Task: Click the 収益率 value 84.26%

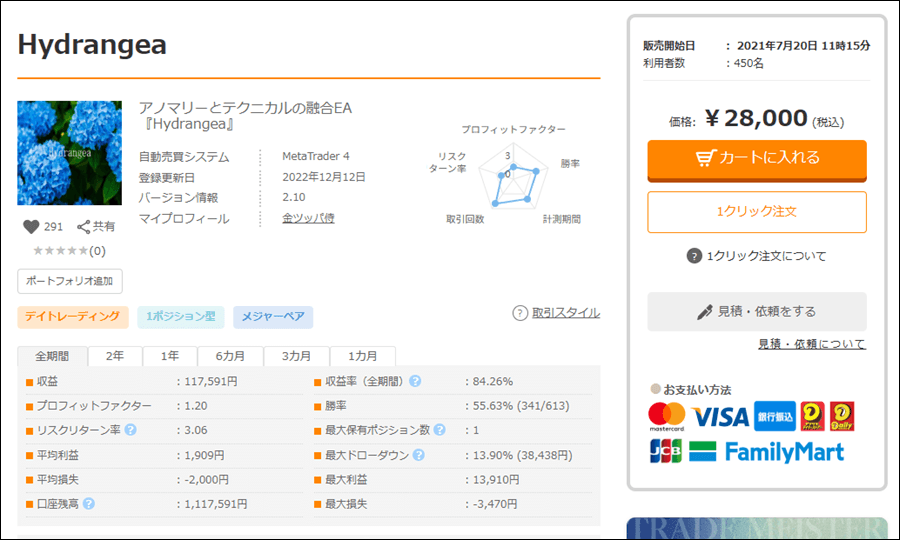Action: [492, 382]
